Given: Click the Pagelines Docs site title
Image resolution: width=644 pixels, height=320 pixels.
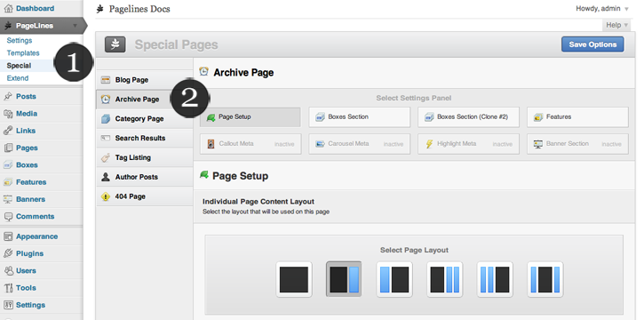Looking at the screenshot, I should [x=139, y=9].
